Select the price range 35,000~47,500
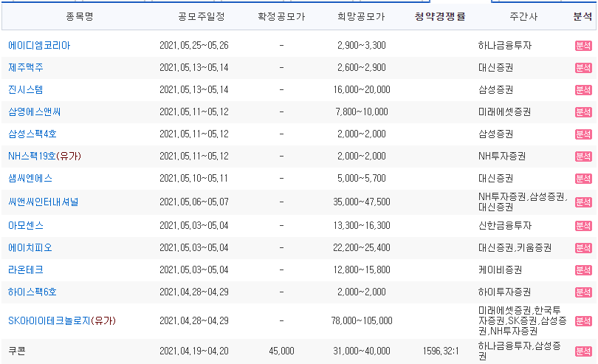Screen dimensions: 598x364 coord(362,202)
